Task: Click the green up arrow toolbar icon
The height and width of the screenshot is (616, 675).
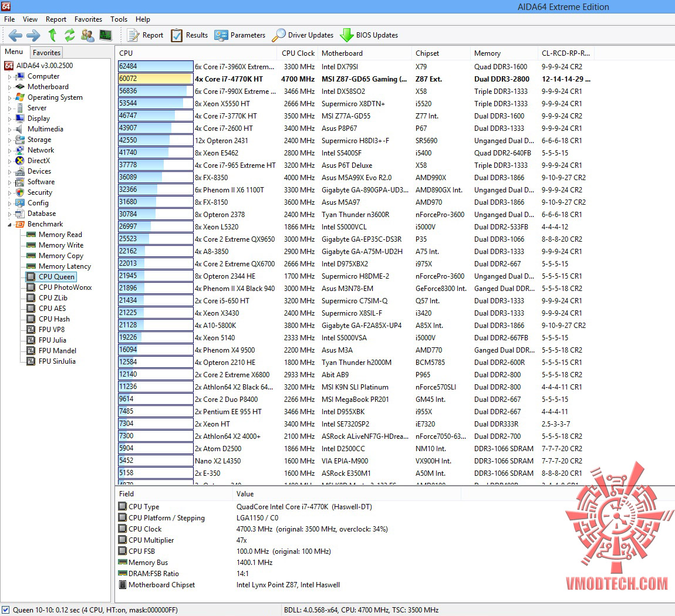Action: click(52, 35)
